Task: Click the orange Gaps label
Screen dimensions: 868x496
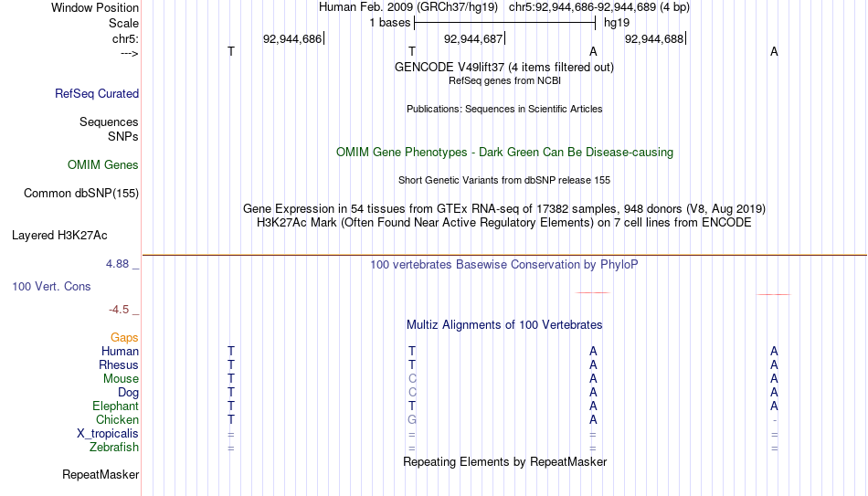Action: (124, 337)
